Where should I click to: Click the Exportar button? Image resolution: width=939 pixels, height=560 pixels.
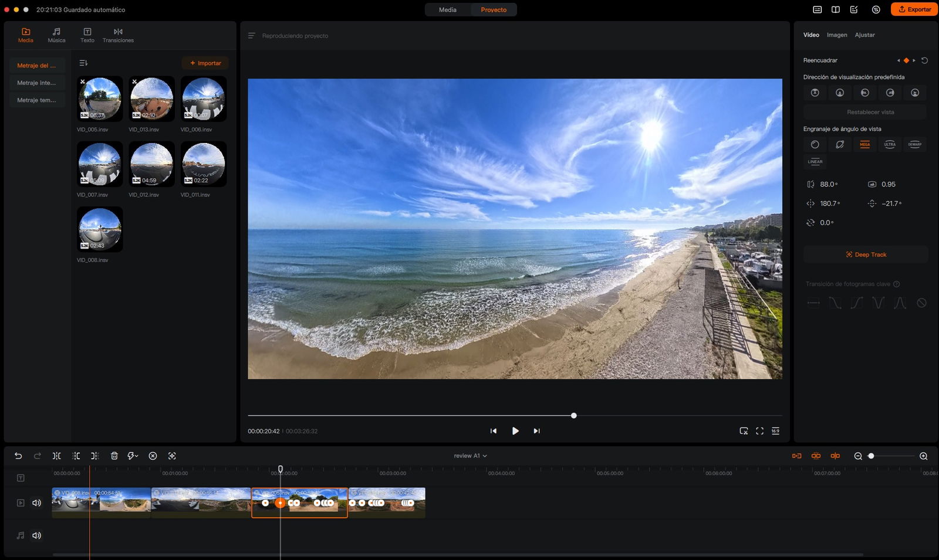pyautogui.click(x=914, y=9)
